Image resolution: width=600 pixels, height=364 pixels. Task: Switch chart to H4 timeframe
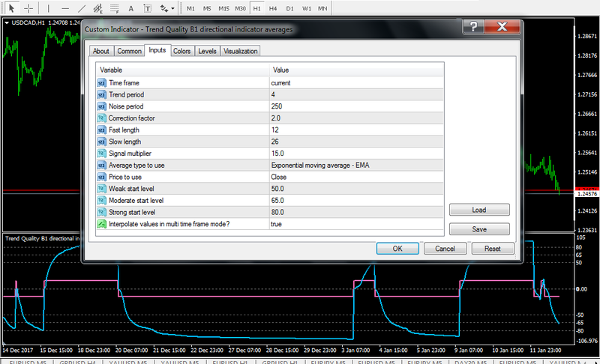click(x=273, y=7)
